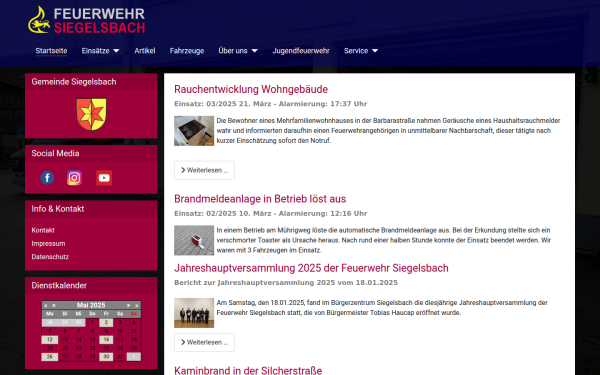Screen dimensions: 600x375
Task: Open the Artikel menu item
Action: coord(145,51)
